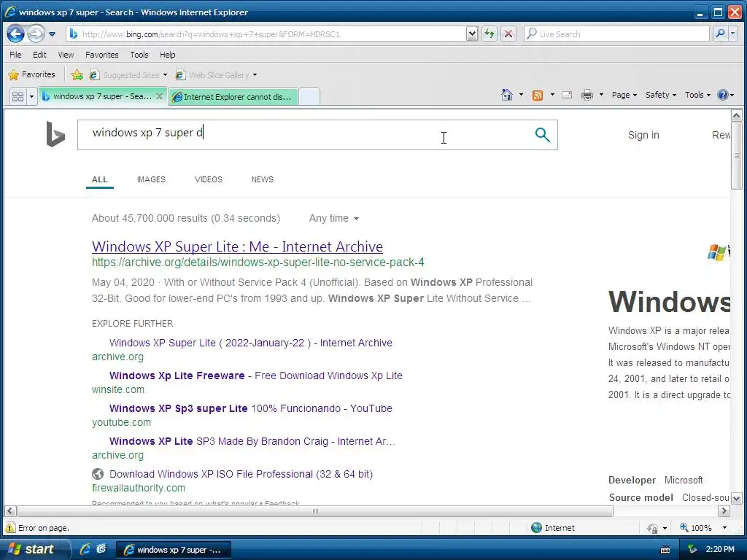This screenshot has width=747, height=560.
Task: Open the File menu
Action: click(16, 55)
